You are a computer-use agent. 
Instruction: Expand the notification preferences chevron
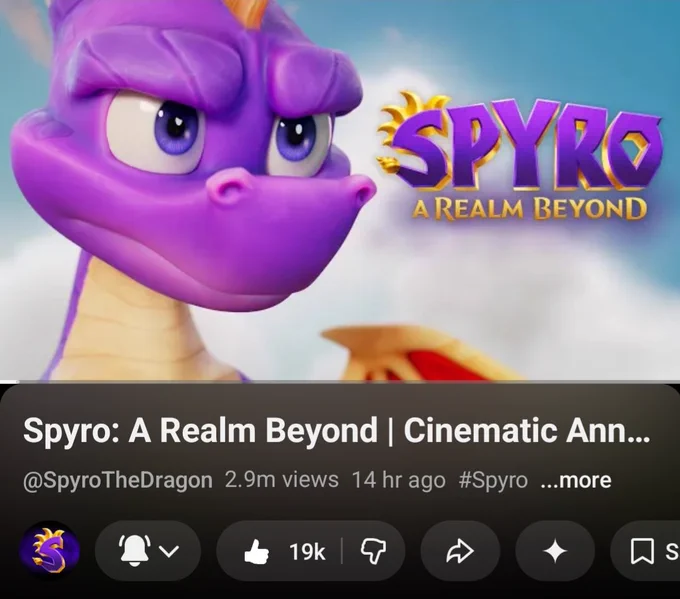coord(169,552)
